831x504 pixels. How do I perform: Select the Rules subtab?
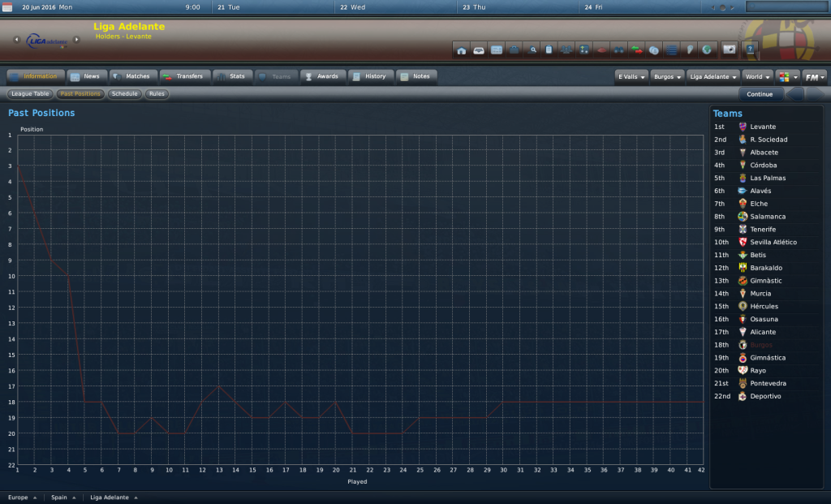click(157, 94)
